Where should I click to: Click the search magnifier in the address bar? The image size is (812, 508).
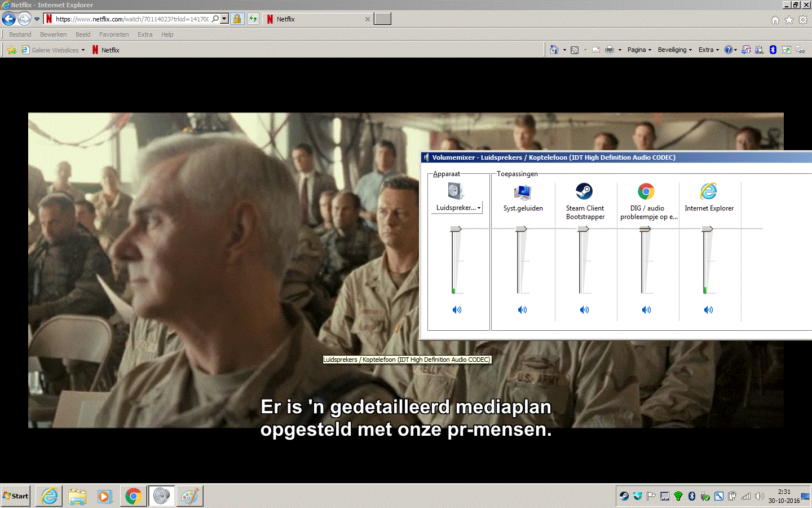coord(215,19)
